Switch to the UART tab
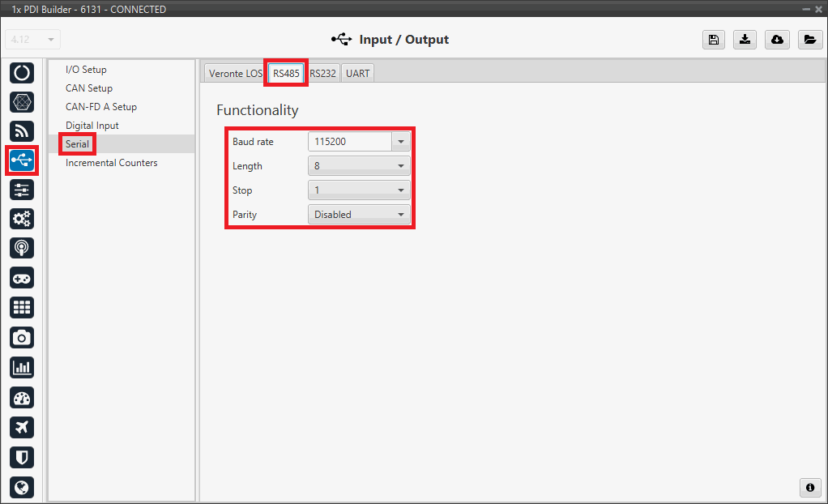This screenshot has width=828, height=504. [357, 74]
